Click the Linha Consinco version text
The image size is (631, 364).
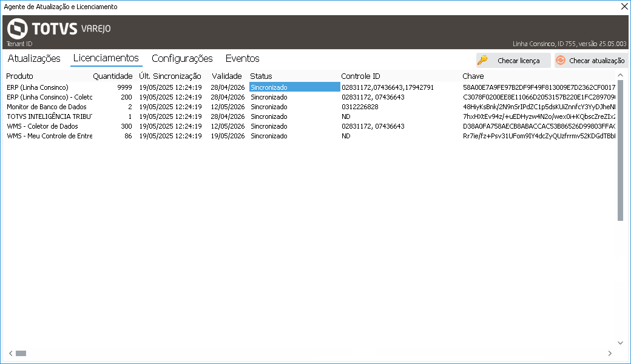point(570,44)
